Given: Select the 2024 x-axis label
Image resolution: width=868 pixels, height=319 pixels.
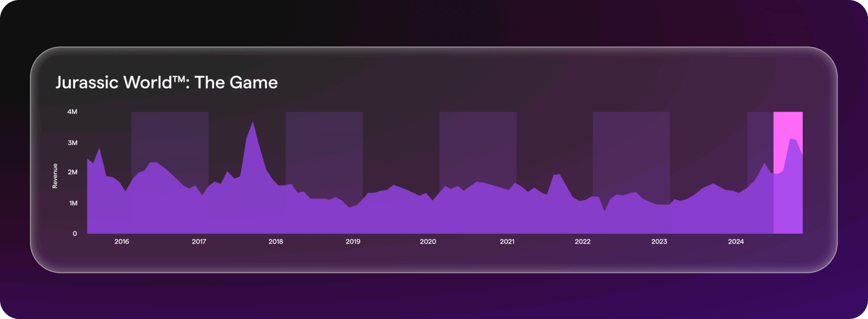Looking at the screenshot, I should point(736,242).
